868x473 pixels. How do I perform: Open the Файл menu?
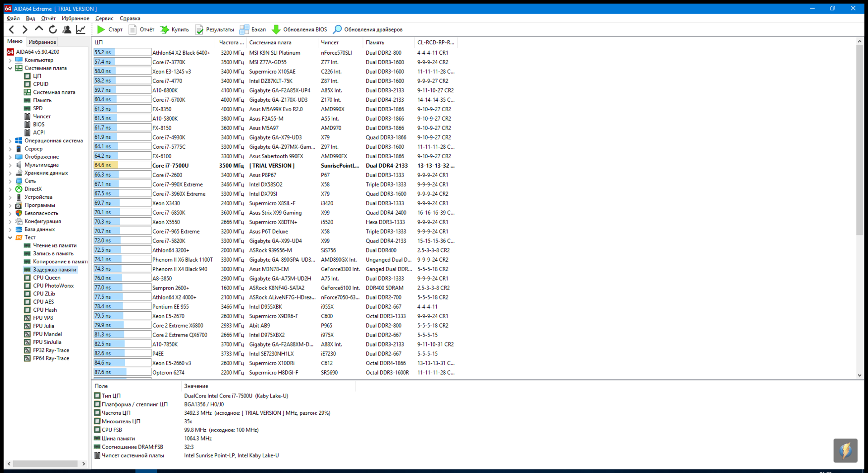point(13,19)
